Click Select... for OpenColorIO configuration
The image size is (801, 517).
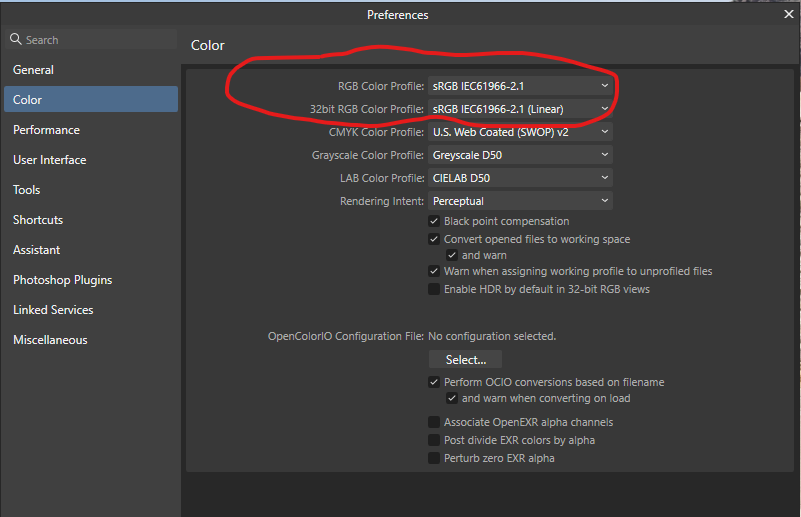click(x=465, y=360)
